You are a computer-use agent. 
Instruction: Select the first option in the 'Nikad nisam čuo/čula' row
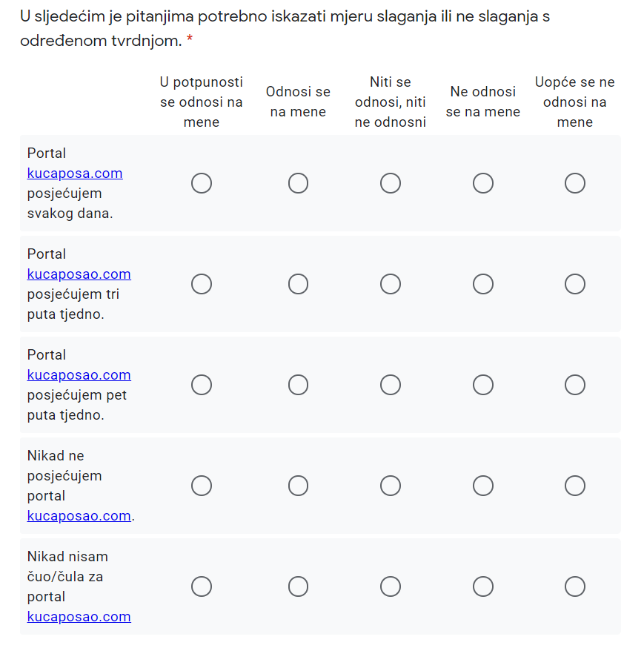pos(202,586)
